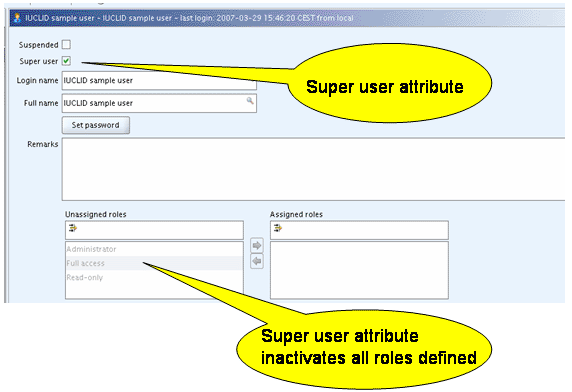Select the Read-only role
The height and width of the screenshot is (392, 572).
pyautogui.click(x=154, y=277)
